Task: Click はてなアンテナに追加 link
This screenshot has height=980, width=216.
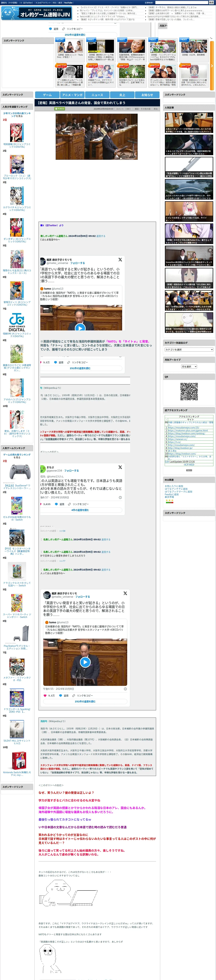Action: pyautogui.click(x=176, y=489)
